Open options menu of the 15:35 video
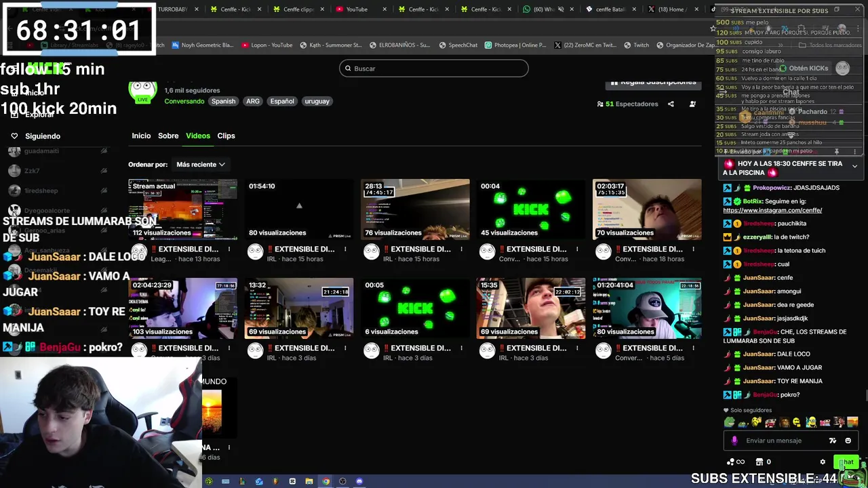Screen dimensions: 868x488 tap(577, 348)
